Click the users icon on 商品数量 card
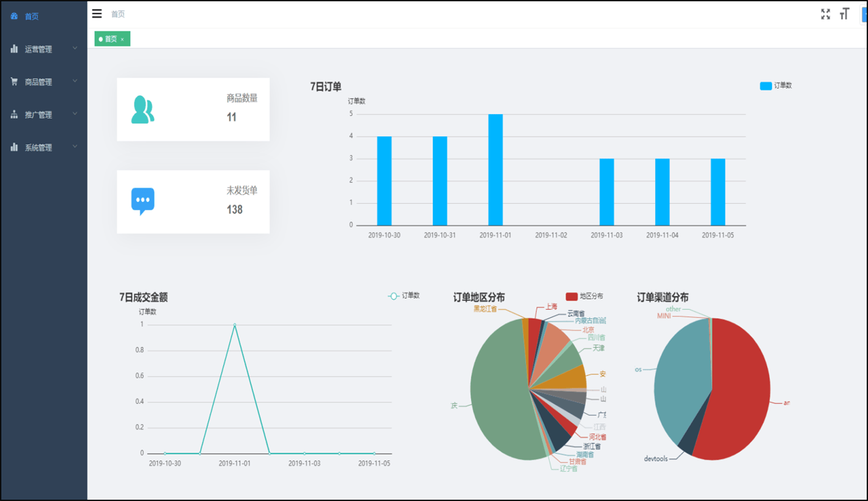868x501 pixels. click(x=142, y=109)
